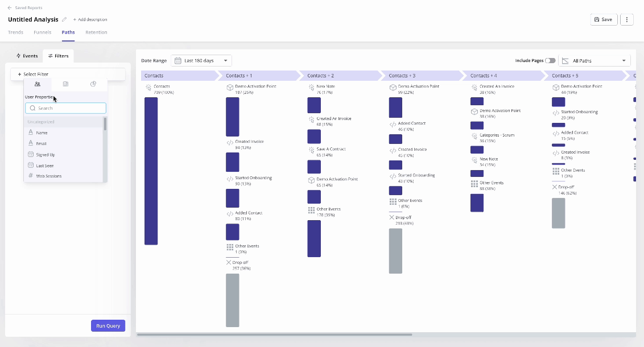Click the Add description link
The image size is (644, 347).
coord(90,19)
